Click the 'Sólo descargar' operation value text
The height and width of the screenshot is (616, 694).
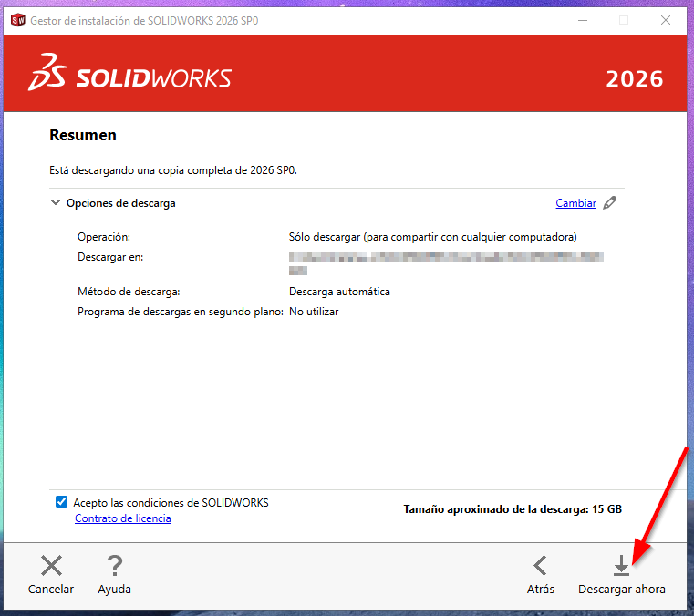[x=432, y=237]
